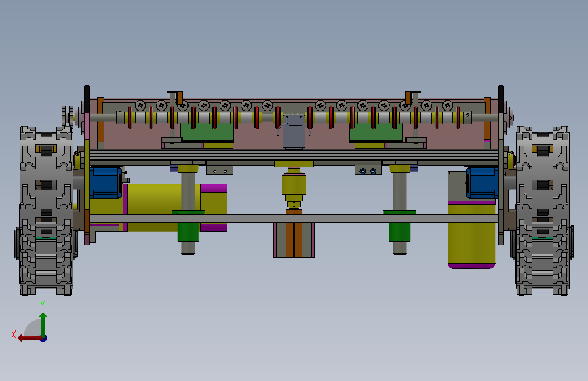Select the left track wheel assembly
The height and width of the screenshot is (381, 588).
46,211
